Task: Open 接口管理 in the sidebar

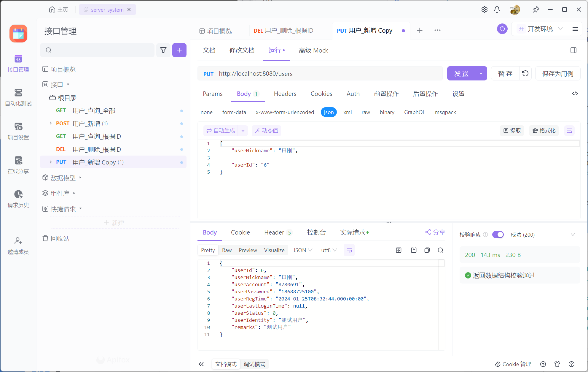Action: point(18,64)
